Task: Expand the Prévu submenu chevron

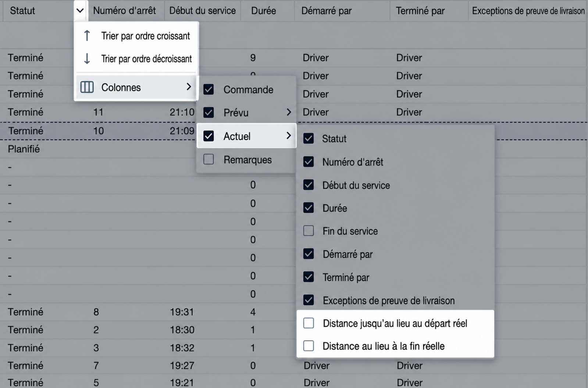Action: [289, 112]
